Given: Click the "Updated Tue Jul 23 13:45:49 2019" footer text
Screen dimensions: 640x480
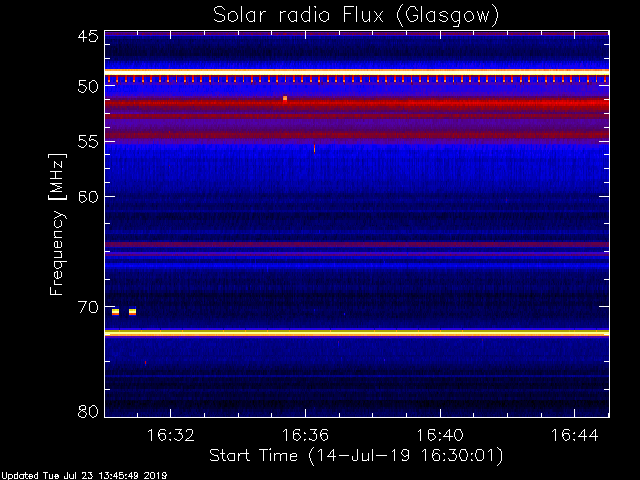Looking at the screenshot, I should click(x=84, y=476).
